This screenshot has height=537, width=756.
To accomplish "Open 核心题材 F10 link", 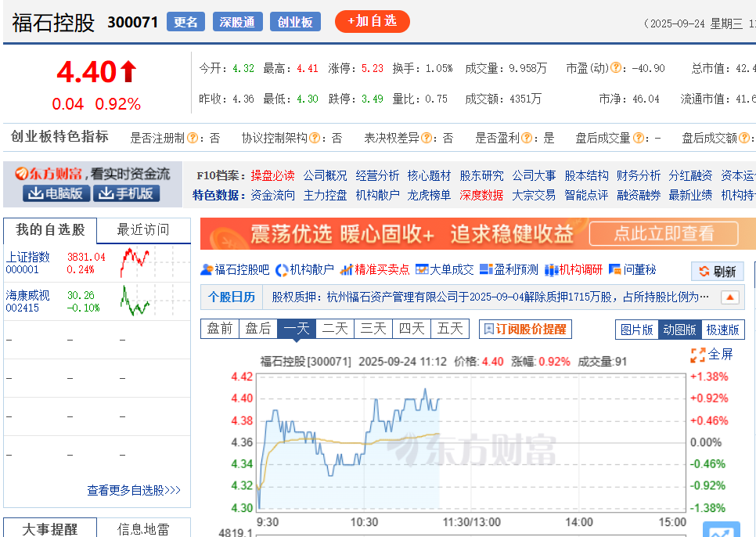I will [x=429, y=175].
